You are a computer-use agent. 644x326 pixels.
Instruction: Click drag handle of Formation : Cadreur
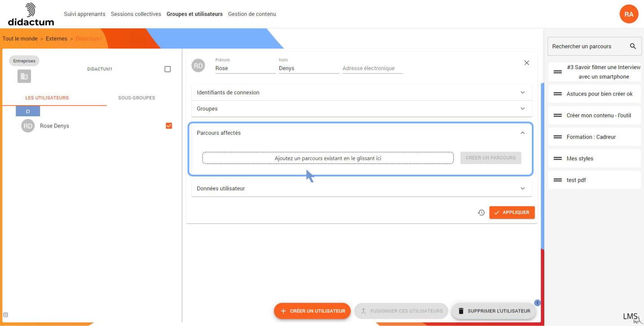pyautogui.click(x=558, y=137)
